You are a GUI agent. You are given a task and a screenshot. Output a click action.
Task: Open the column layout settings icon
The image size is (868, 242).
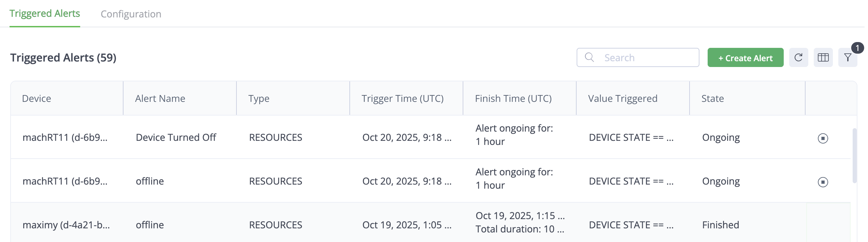click(823, 57)
